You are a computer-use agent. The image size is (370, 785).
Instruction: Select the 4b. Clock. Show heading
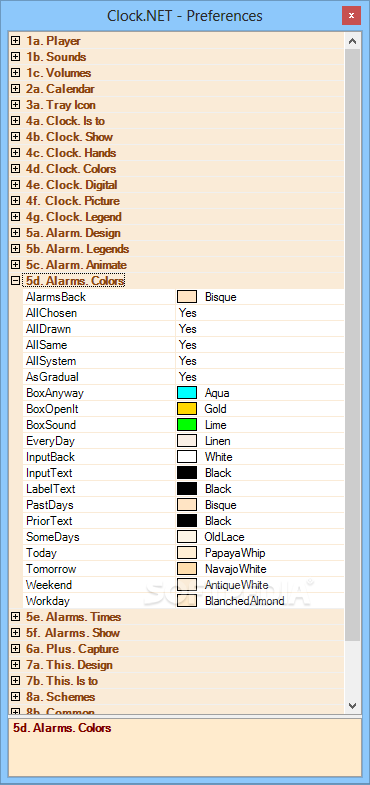[69, 137]
